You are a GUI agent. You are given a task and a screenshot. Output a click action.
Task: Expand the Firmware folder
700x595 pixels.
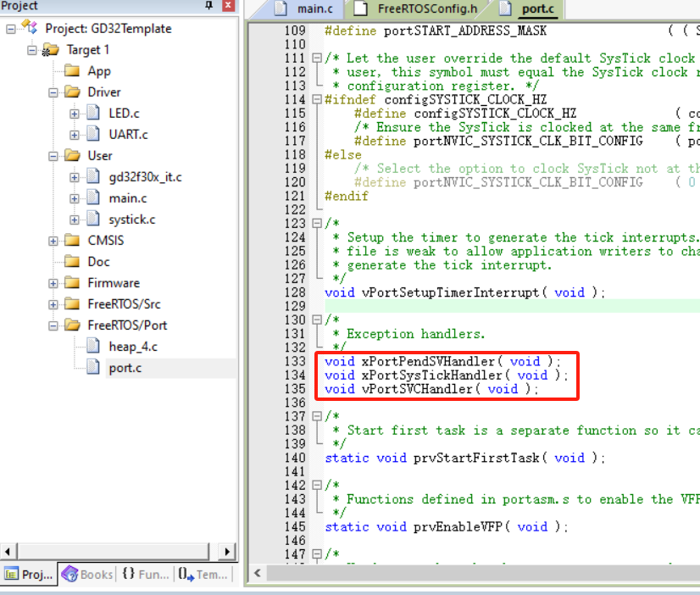(53, 283)
